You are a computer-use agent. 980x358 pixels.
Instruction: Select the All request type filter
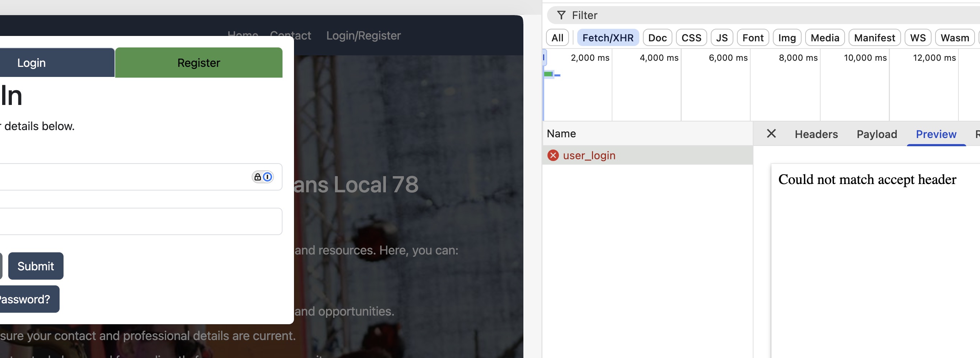557,38
